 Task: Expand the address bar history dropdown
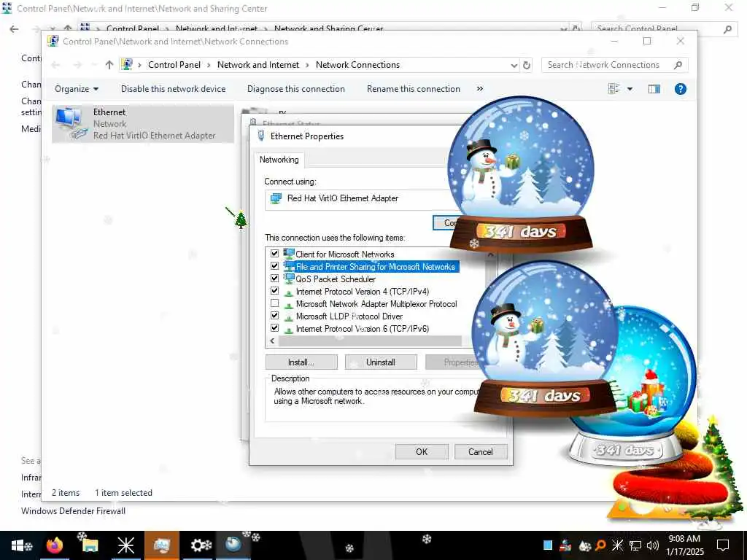514,65
